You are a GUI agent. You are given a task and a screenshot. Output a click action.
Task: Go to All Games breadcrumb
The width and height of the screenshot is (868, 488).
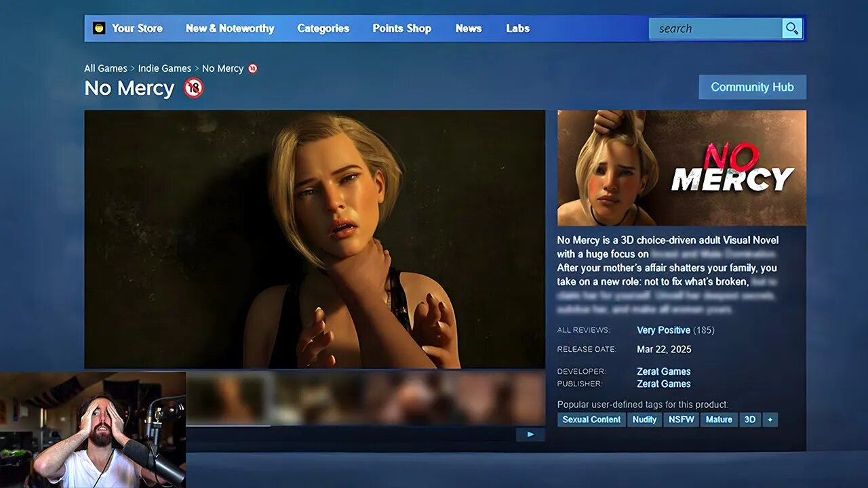(x=106, y=68)
